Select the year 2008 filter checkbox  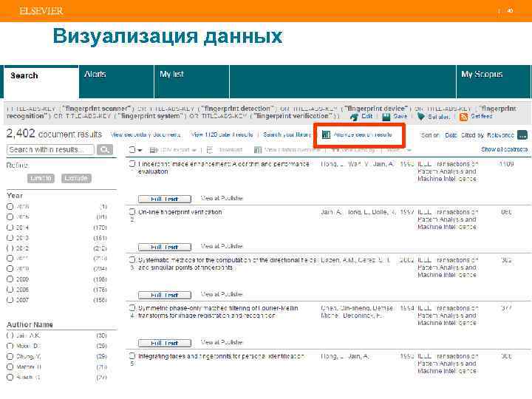(10, 290)
